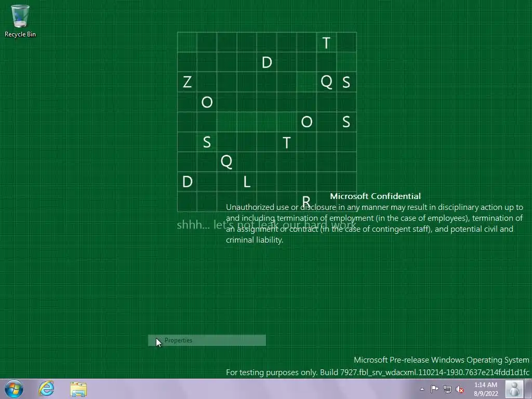Open Windows Explorer from taskbar
Viewport: 532px width, 399px height.
[78, 389]
